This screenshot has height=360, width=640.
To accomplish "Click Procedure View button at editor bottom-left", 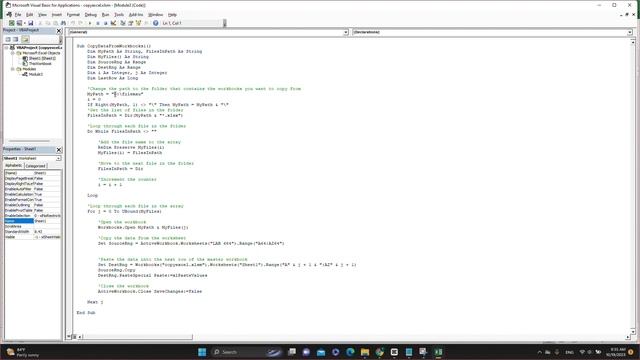I will [x=69, y=337].
